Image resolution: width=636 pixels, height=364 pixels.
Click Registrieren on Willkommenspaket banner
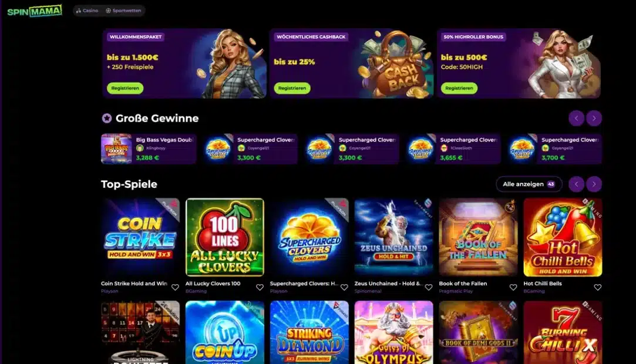click(125, 88)
